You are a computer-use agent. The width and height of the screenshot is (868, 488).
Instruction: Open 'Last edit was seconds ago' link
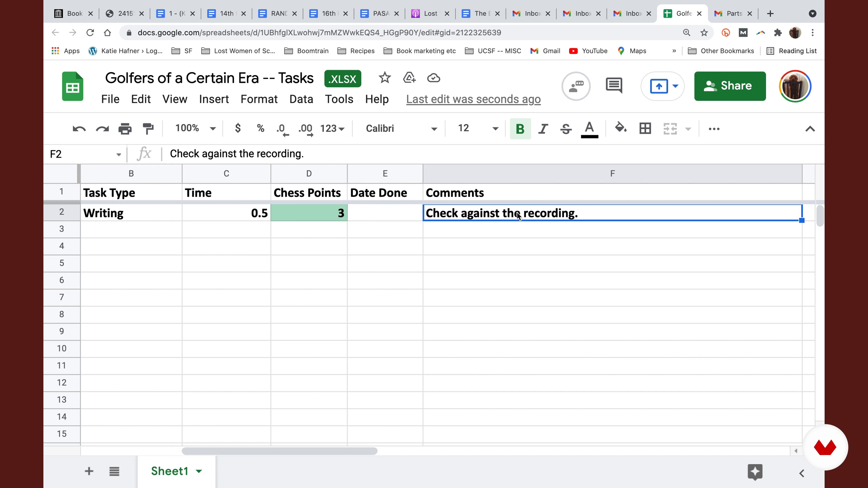point(473,99)
